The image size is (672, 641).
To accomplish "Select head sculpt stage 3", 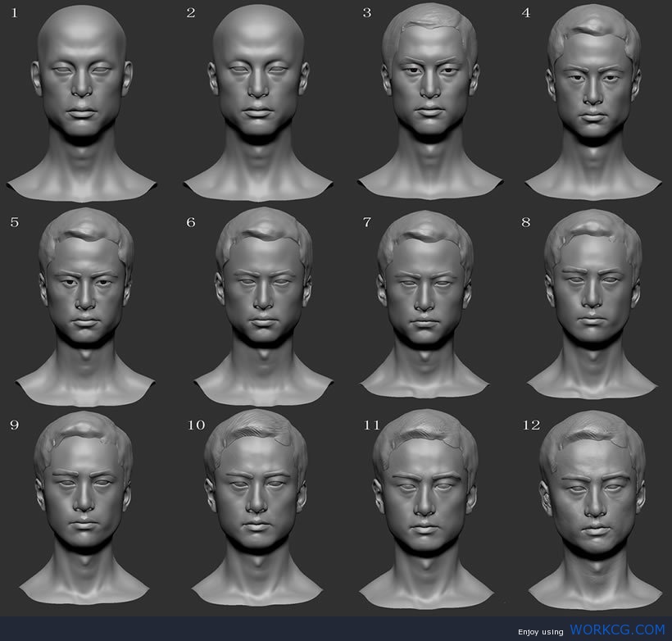I will [x=430, y=101].
